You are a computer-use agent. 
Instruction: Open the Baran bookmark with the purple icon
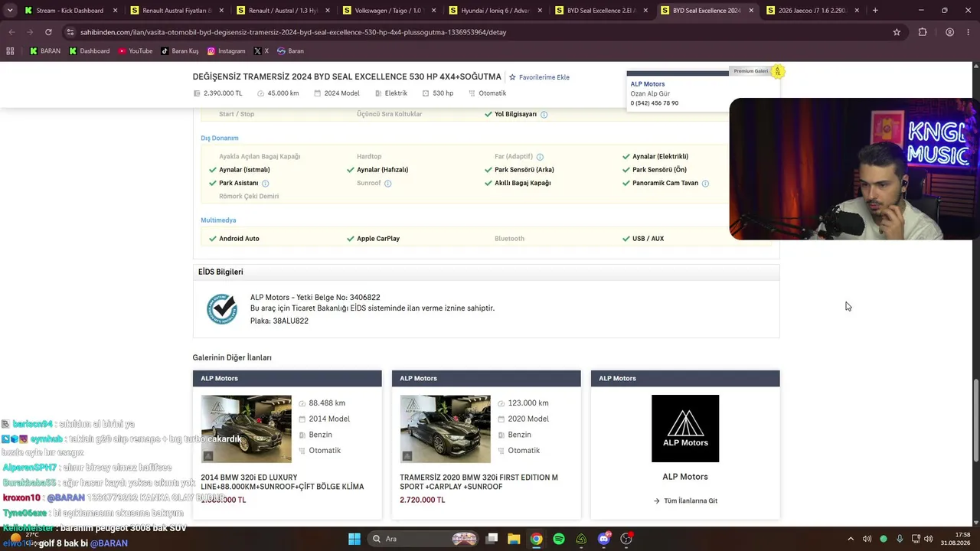click(290, 51)
